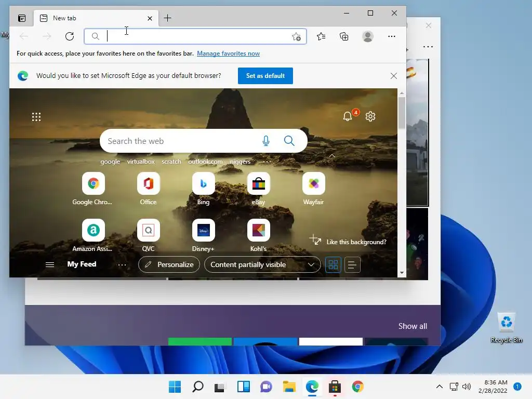The width and height of the screenshot is (532, 399).
Task: Click Show all in background window
Action: [x=413, y=326]
